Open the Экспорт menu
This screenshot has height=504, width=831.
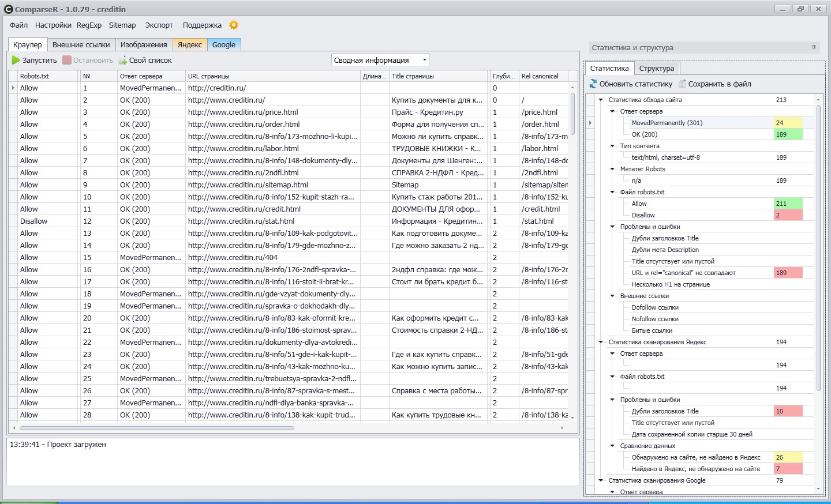point(159,25)
